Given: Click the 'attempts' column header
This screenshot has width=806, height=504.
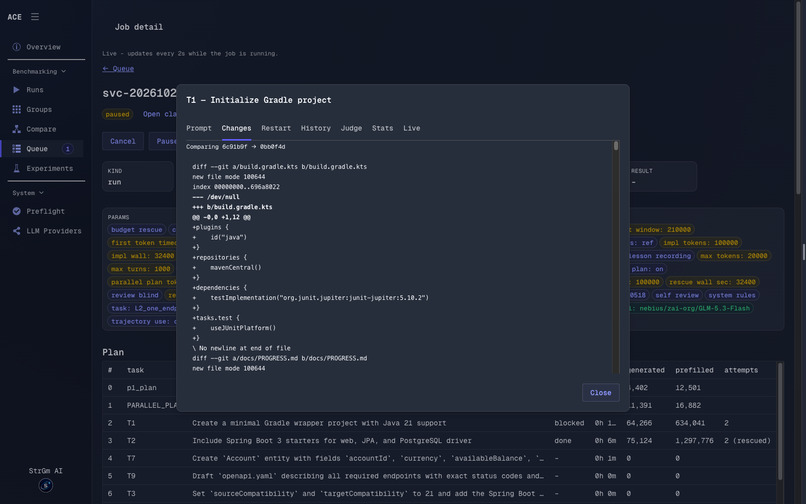Looking at the screenshot, I should click(741, 370).
